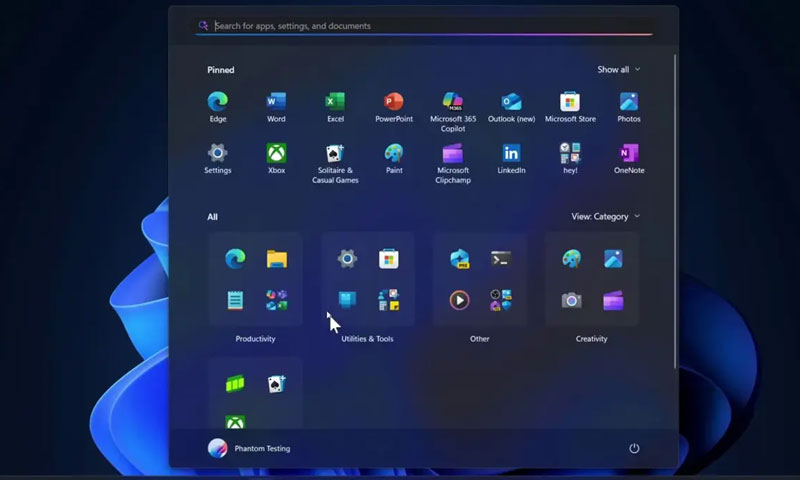Open Excel pinned app
The width and height of the screenshot is (800, 480).
point(335,107)
